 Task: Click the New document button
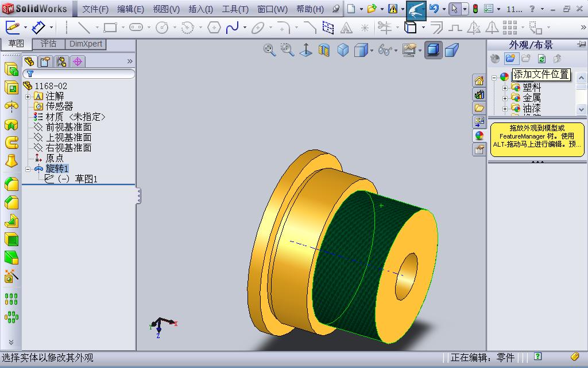click(x=351, y=9)
